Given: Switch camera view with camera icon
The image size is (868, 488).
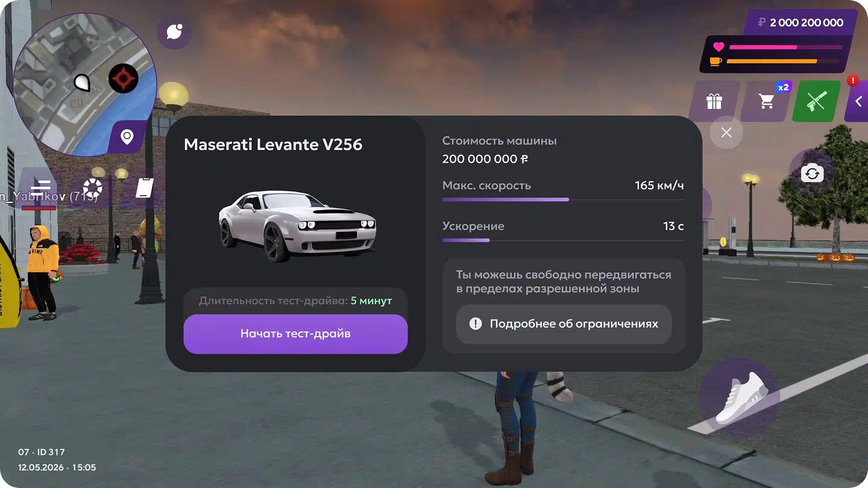Looking at the screenshot, I should point(812,174).
